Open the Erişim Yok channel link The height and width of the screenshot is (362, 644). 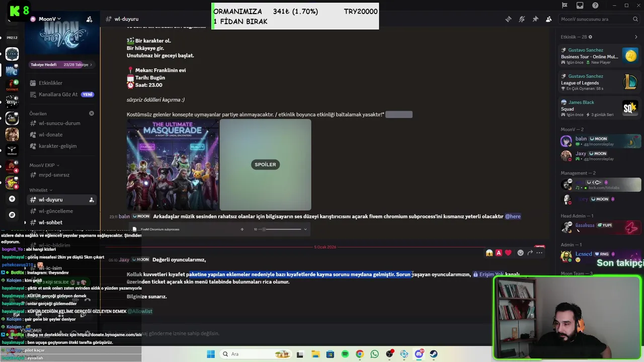[x=488, y=275]
